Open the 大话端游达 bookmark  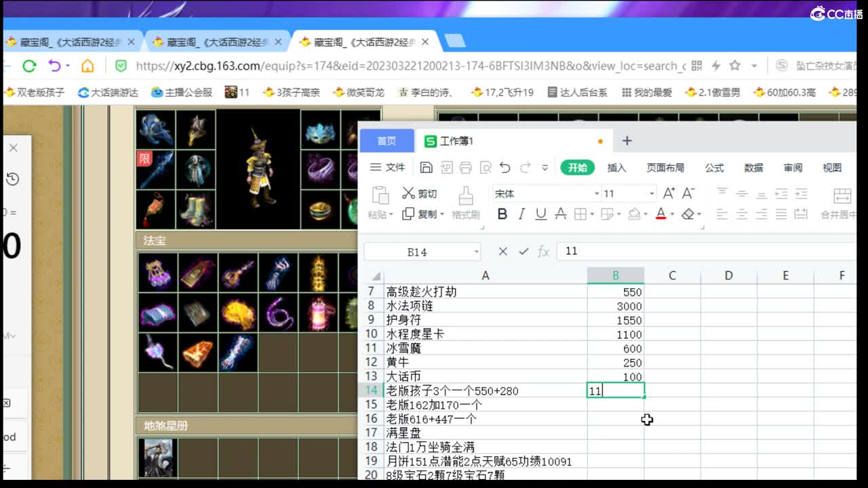click(108, 92)
